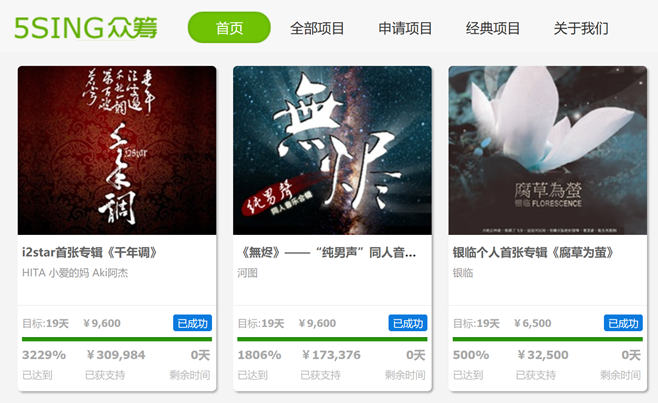Screen dimensions: 658x403
Task: Click title link 《無烬》——"纯男声"同人音...
Action: (x=327, y=253)
